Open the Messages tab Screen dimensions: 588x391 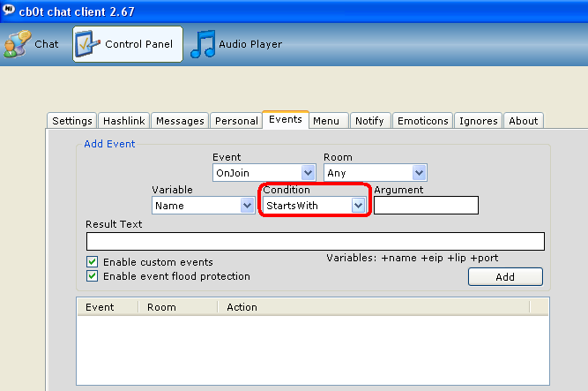tap(180, 121)
